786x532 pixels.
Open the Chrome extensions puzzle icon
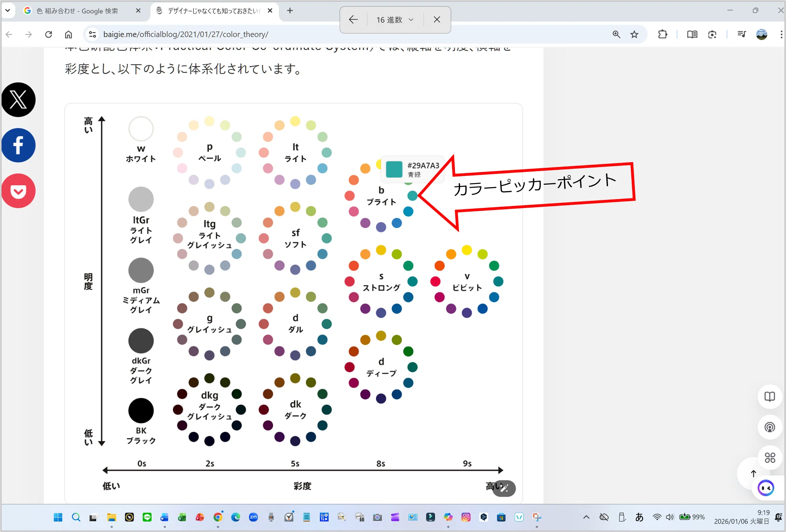(663, 35)
